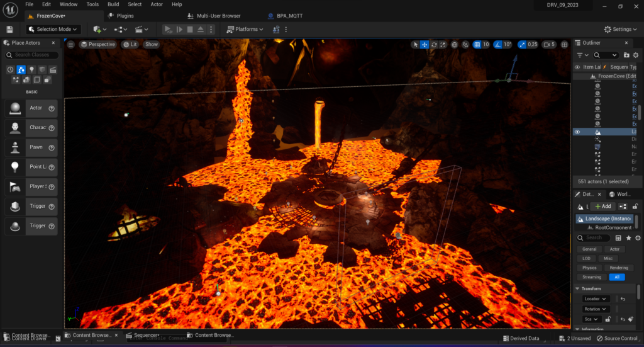Image resolution: width=644 pixels, height=347 pixels.
Task: Toggle visibility eye of selected Landscape actor
Action: pos(577,132)
